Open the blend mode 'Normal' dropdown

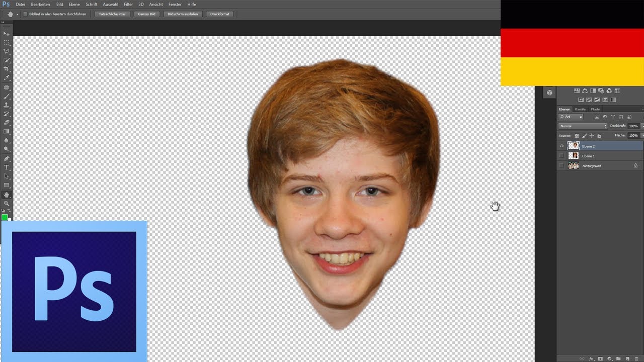coord(583,126)
